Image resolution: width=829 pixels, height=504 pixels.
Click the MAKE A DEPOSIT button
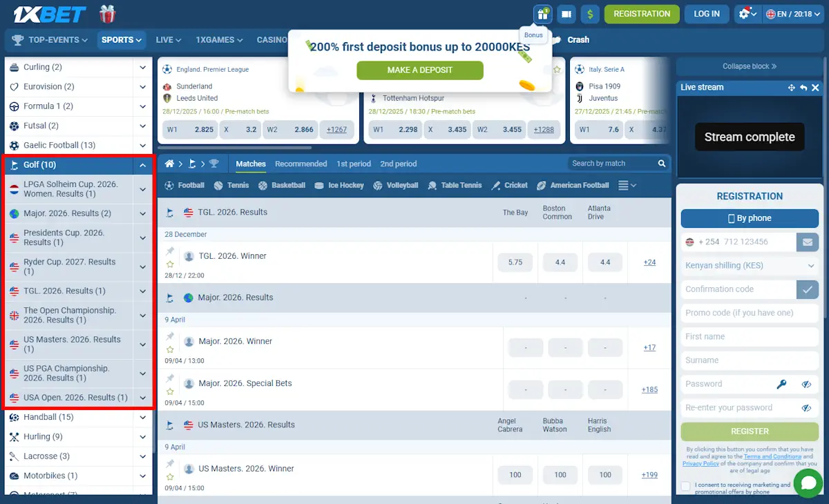click(420, 70)
